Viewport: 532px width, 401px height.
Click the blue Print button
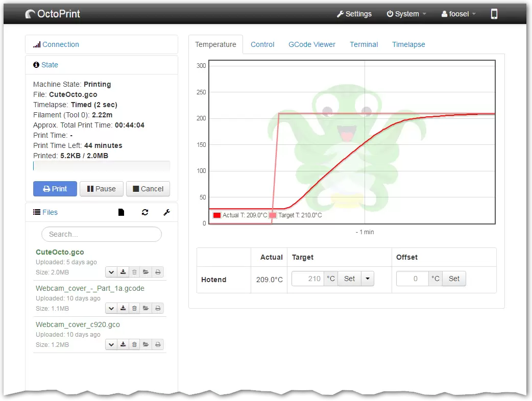pos(55,189)
